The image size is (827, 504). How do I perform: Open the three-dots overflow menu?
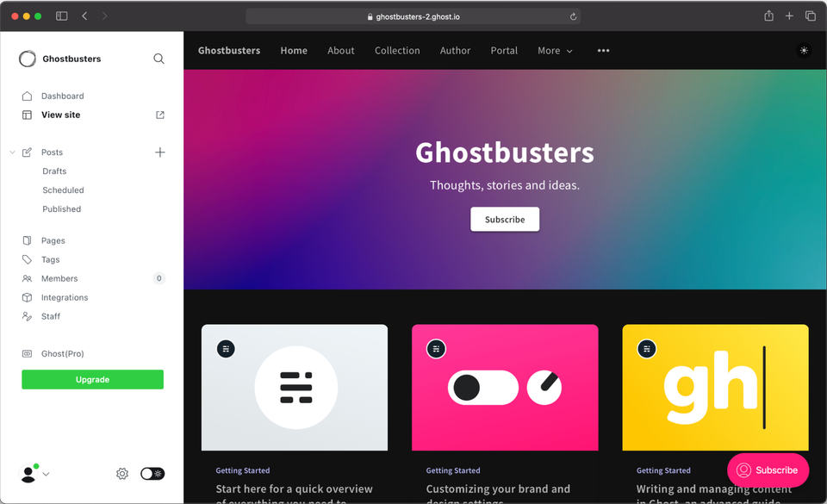pyautogui.click(x=603, y=51)
